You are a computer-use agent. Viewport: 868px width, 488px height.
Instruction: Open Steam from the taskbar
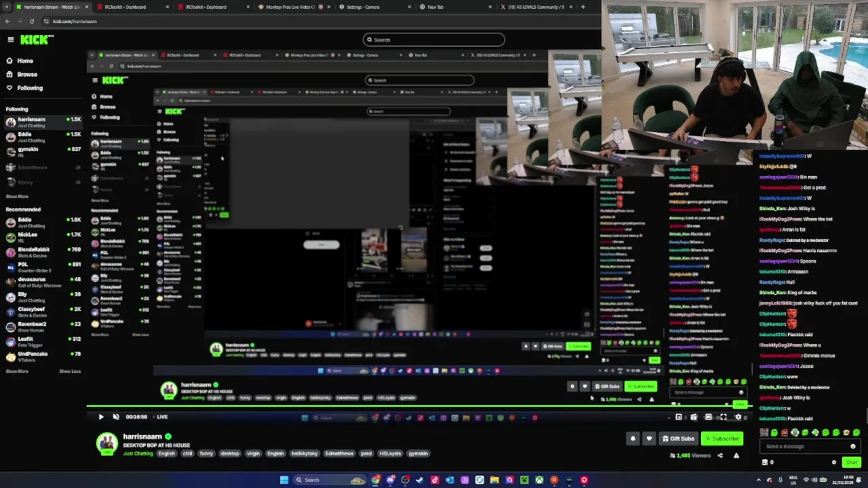coord(420,480)
